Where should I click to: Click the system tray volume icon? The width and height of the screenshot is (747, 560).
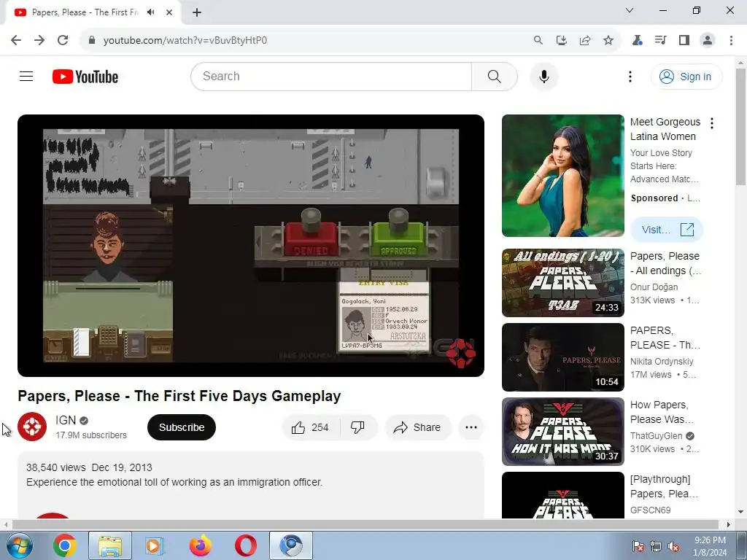[x=673, y=546]
